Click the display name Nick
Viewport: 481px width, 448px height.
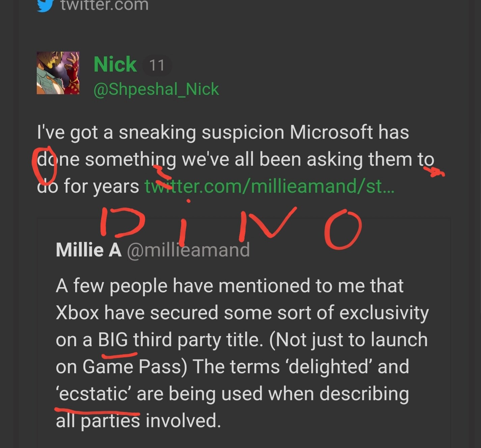(x=115, y=64)
